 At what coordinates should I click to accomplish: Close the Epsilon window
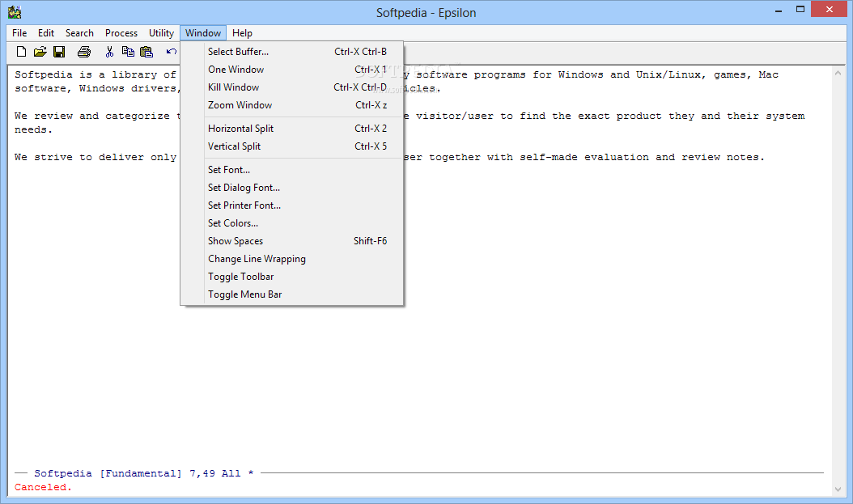pyautogui.click(x=830, y=9)
